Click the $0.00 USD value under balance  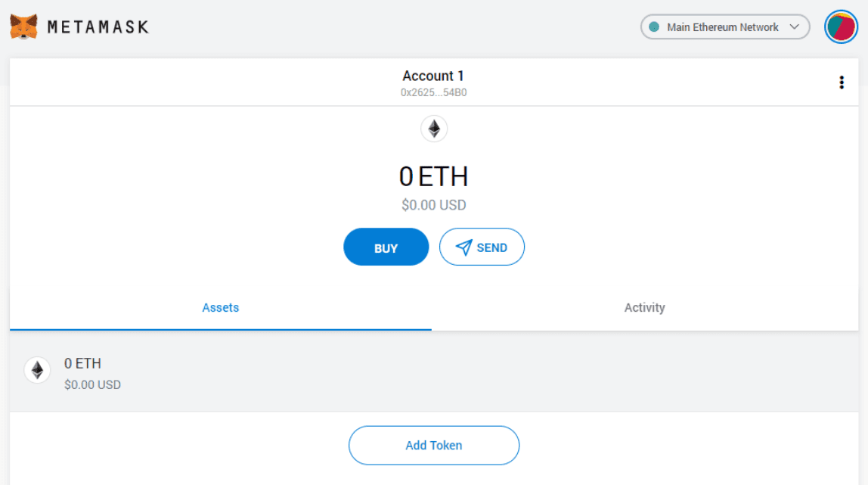434,205
